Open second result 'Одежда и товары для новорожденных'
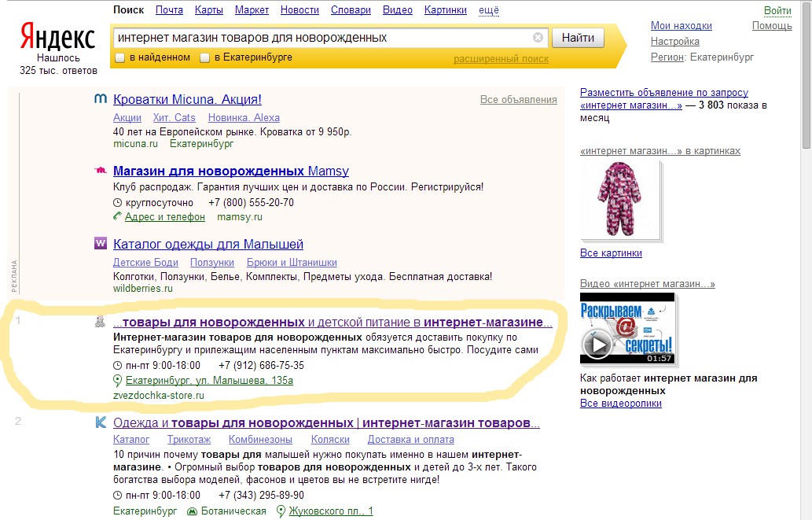The image size is (812, 520). [x=326, y=422]
